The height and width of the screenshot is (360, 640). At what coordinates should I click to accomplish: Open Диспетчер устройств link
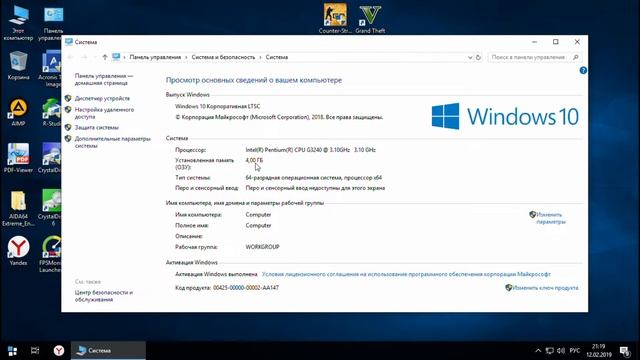pos(102,98)
